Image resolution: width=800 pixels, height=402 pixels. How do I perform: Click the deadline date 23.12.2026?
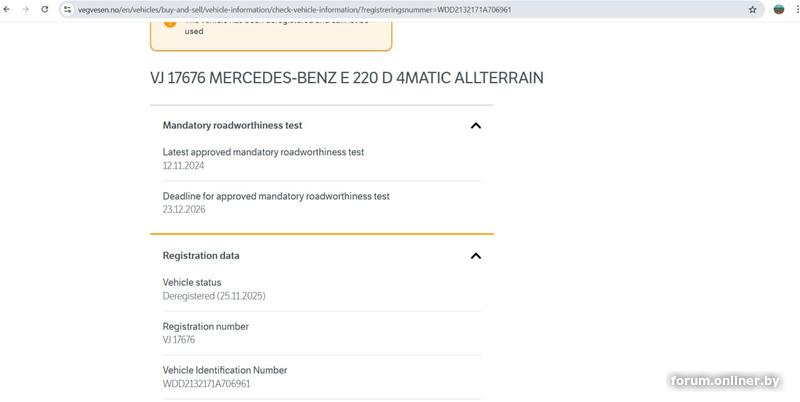tap(182, 210)
